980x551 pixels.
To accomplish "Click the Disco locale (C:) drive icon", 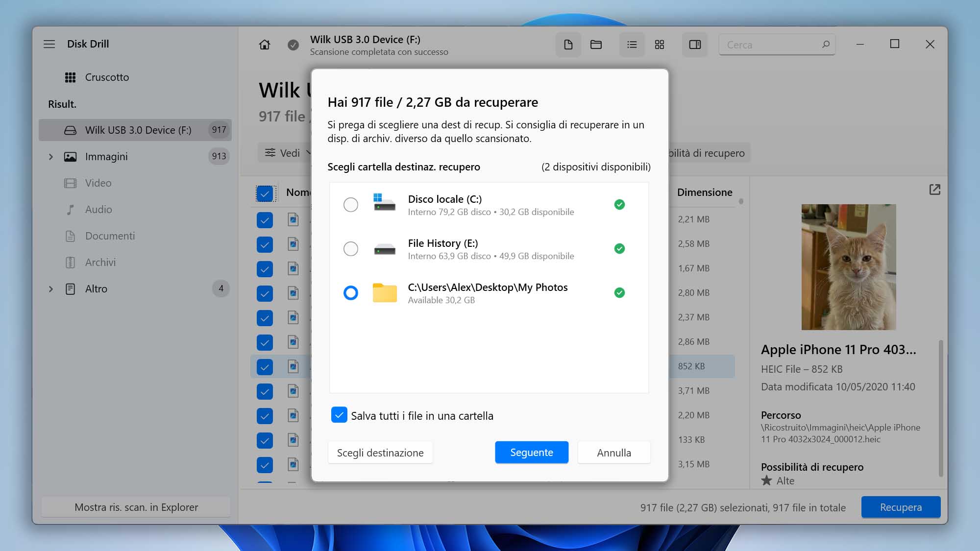I will click(384, 202).
